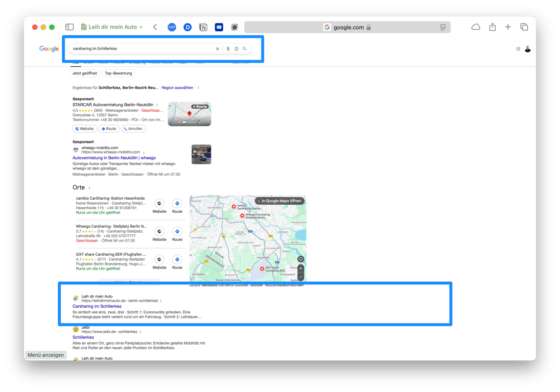Click the STARCAR 'Route' button
This screenshot has width=560, height=392.
pyautogui.click(x=109, y=129)
